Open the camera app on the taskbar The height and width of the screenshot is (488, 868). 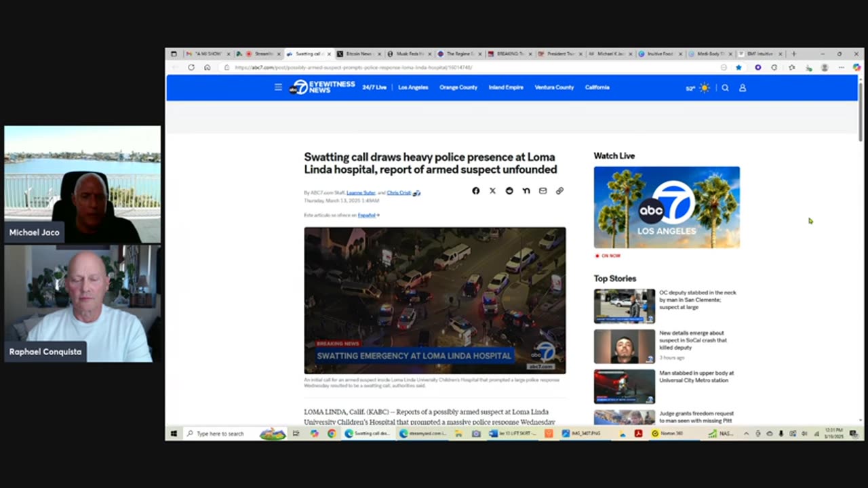[x=476, y=434]
